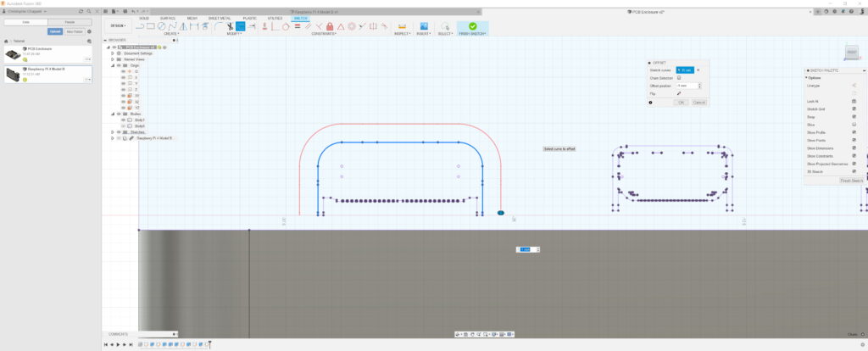Open the PCB Enclosure thumbnail in data panel

pos(13,55)
